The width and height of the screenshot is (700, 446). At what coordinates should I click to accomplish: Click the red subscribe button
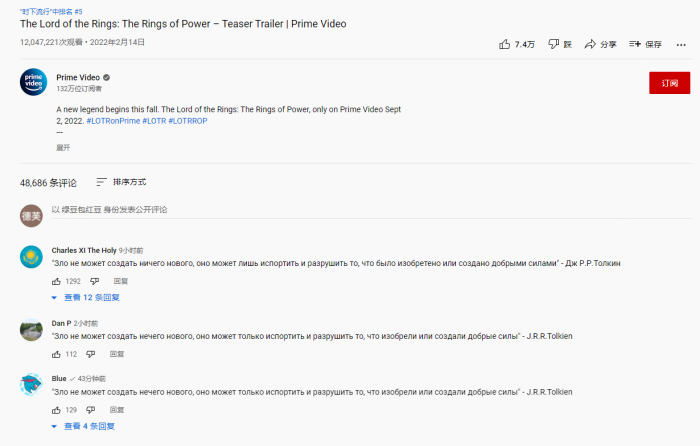click(x=669, y=82)
